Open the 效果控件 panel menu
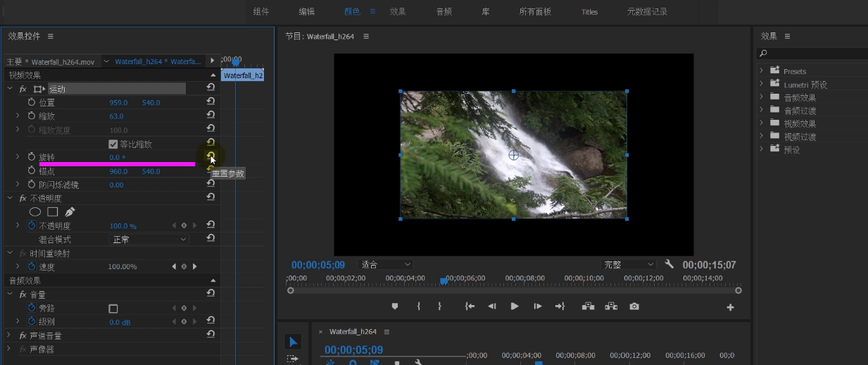868x365 pixels. pyautogui.click(x=51, y=36)
